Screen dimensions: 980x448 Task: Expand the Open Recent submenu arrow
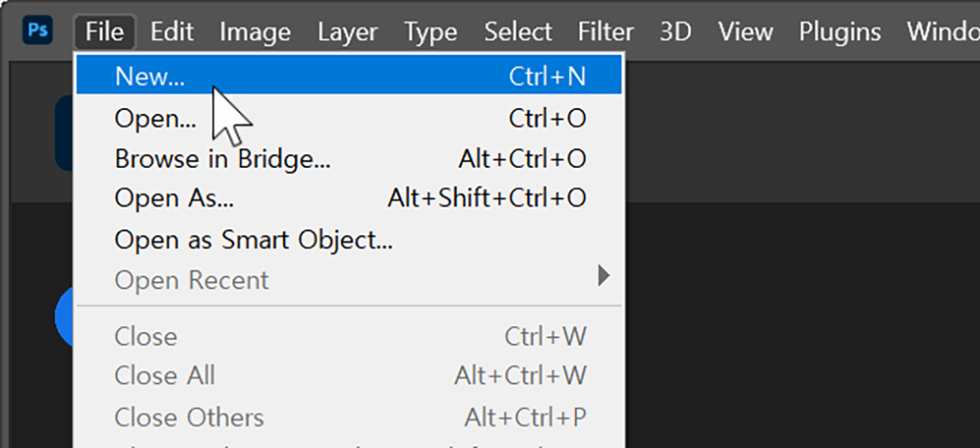(603, 275)
